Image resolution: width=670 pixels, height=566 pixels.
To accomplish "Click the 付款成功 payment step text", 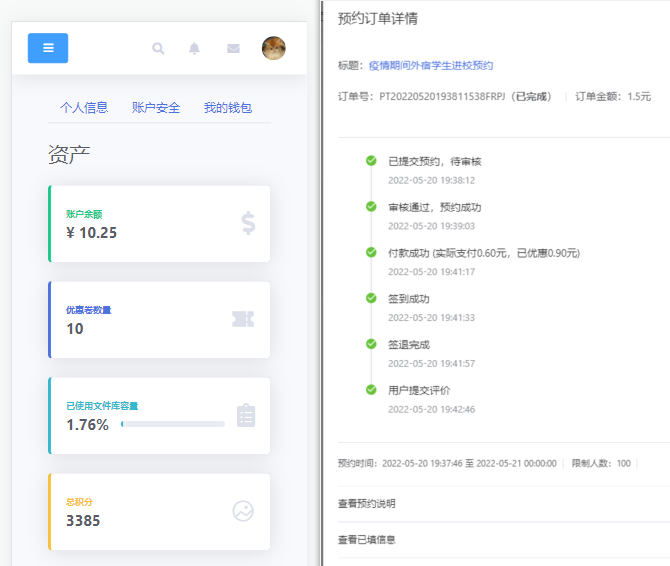I will coord(484,253).
